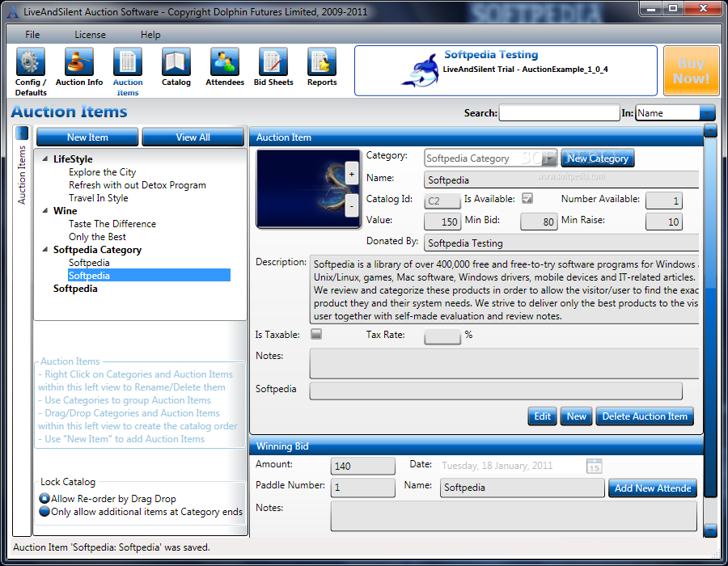Click the plus button beside item image
The image size is (728, 566).
point(351,173)
